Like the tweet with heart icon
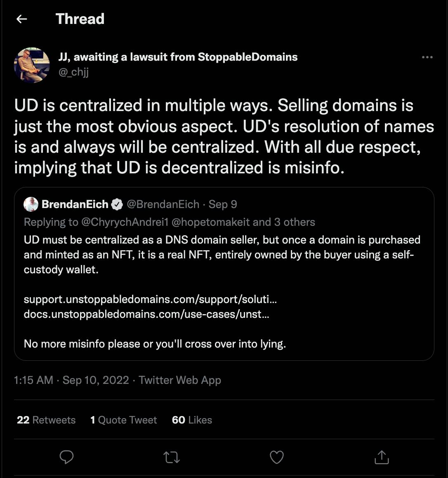This screenshot has height=478, width=448. click(276, 457)
